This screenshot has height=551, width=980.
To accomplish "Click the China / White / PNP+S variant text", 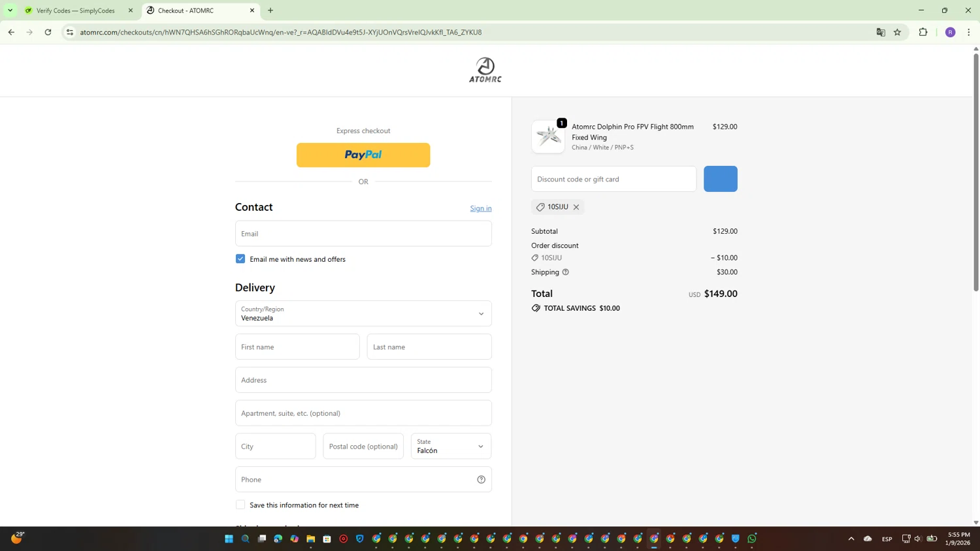I will point(602,148).
